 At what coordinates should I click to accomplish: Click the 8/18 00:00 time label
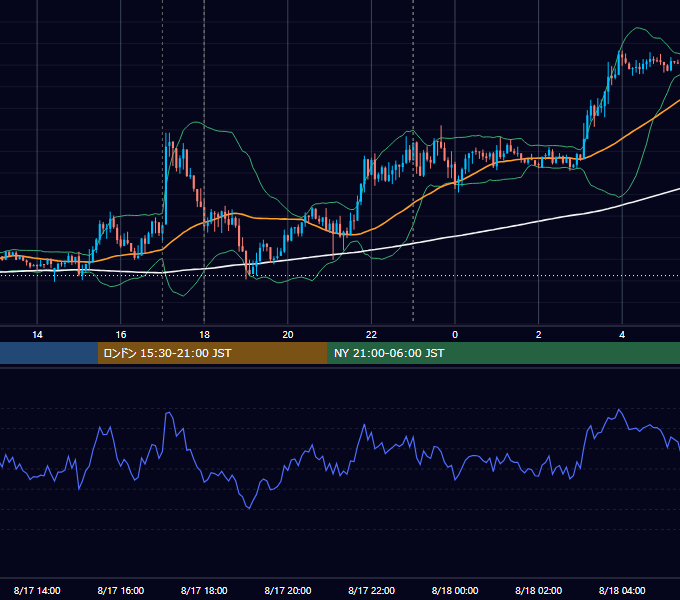click(x=455, y=590)
